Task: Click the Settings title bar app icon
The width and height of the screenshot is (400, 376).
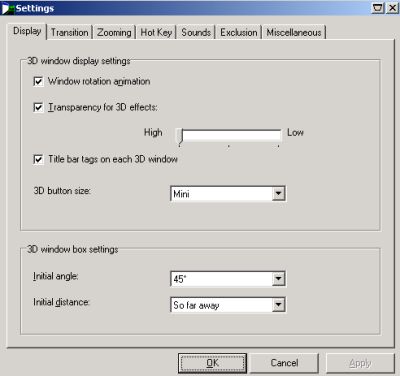Action: (8, 8)
